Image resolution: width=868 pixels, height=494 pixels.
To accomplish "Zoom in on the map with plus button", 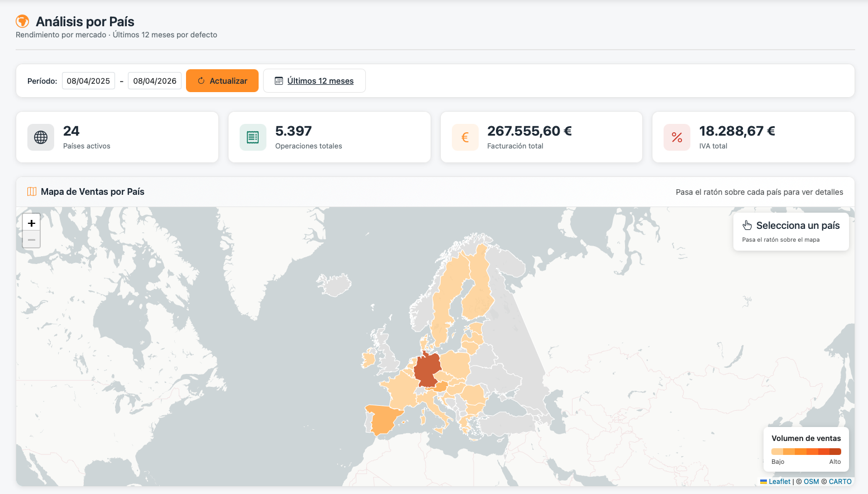I will tap(32, 223).
